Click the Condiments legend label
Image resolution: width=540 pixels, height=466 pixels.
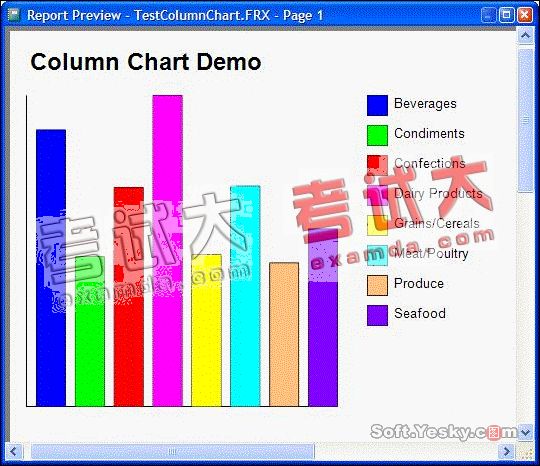[x=429, y=133]
